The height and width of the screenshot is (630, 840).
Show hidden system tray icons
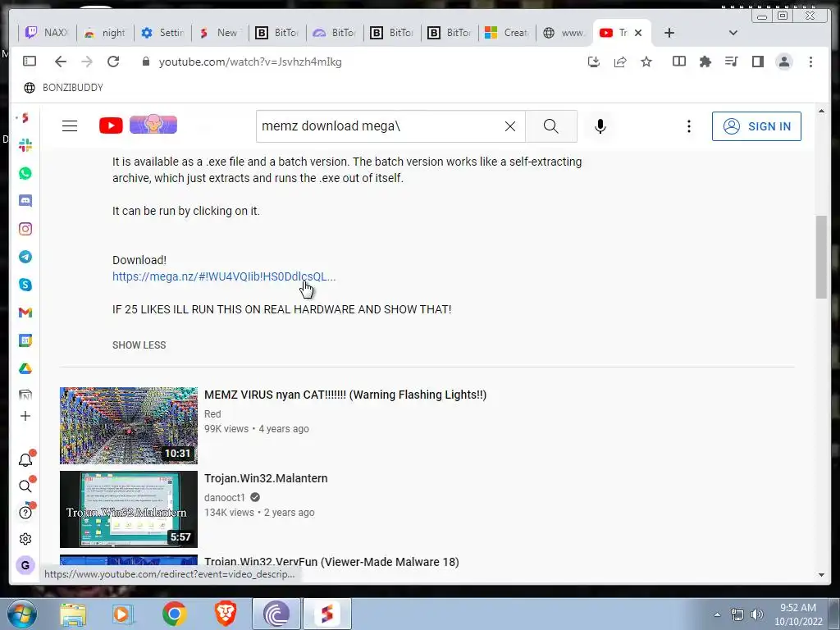click(717, 614)
